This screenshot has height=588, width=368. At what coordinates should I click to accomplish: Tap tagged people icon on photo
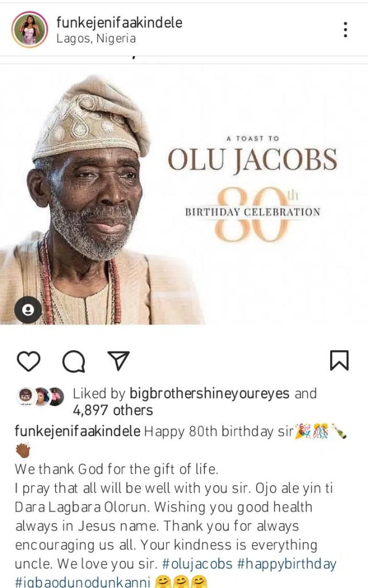pos(28,310)
